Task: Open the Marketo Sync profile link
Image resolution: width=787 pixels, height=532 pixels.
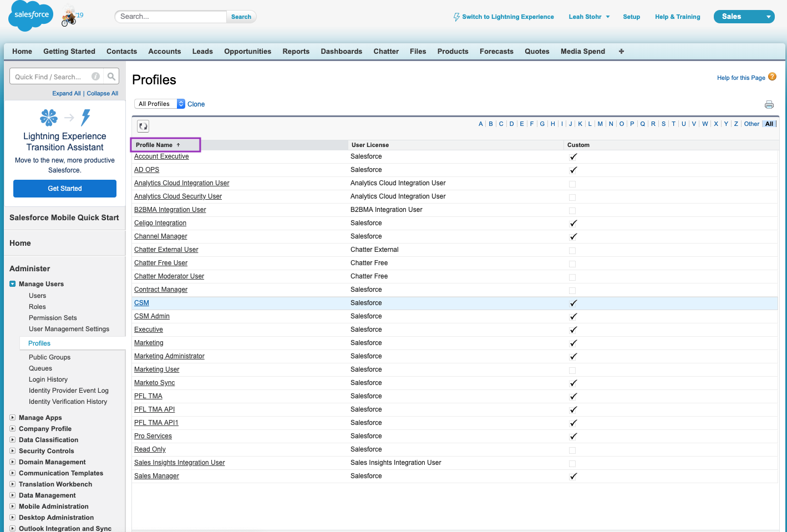Action: [154, 383]
